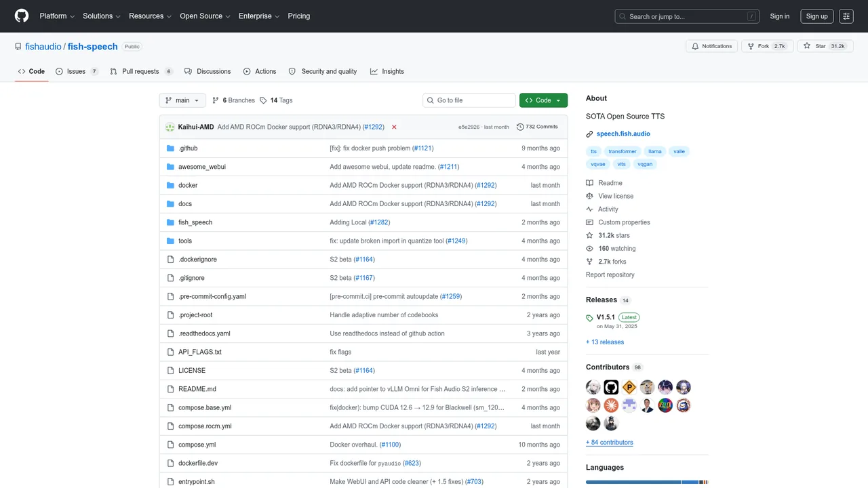Open the Enterprise dropdown
The height and width of the screenshot is (488, 868).
point(259,16)
